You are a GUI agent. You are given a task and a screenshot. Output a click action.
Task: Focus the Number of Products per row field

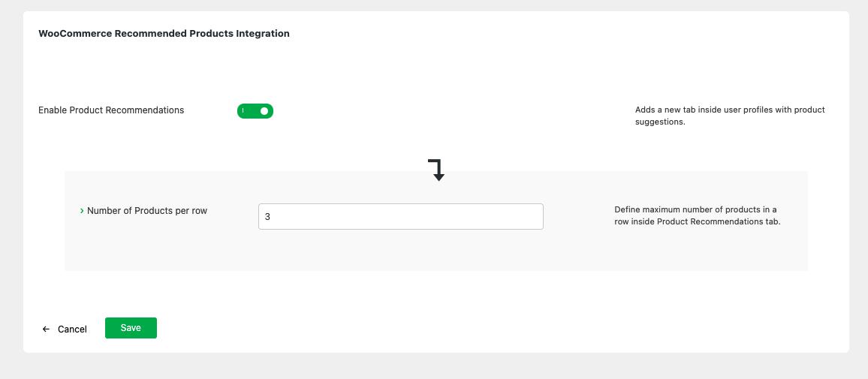pos(400,217)
